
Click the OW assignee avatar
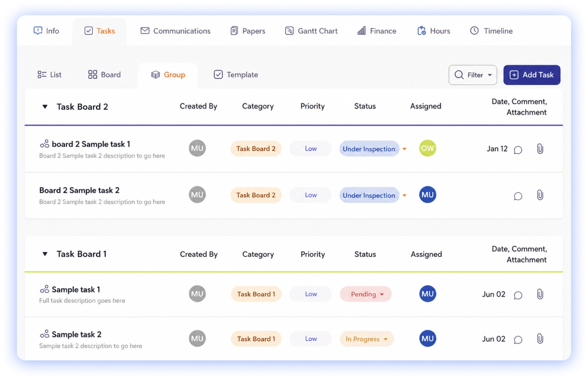click(x=427, y=148)
